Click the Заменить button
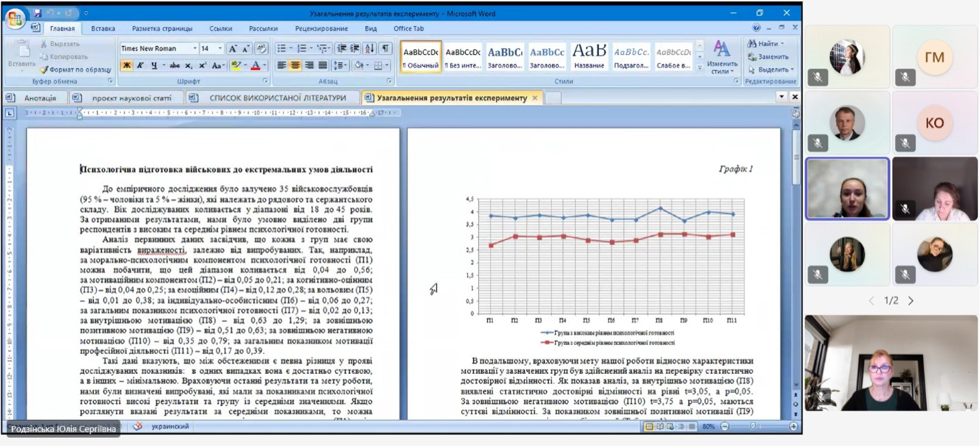980x448 pixels. (768, 57)
